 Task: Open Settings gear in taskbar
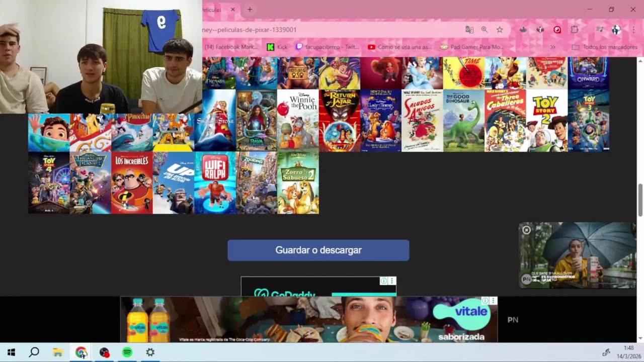click(150, 352)
